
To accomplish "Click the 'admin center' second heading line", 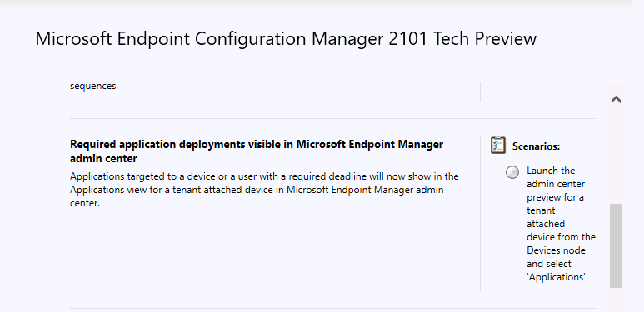I will [103, 158].
